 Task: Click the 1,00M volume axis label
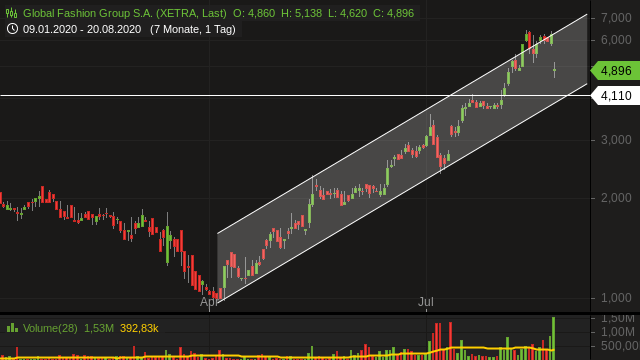pyautogui.click(x=618, y=332)
